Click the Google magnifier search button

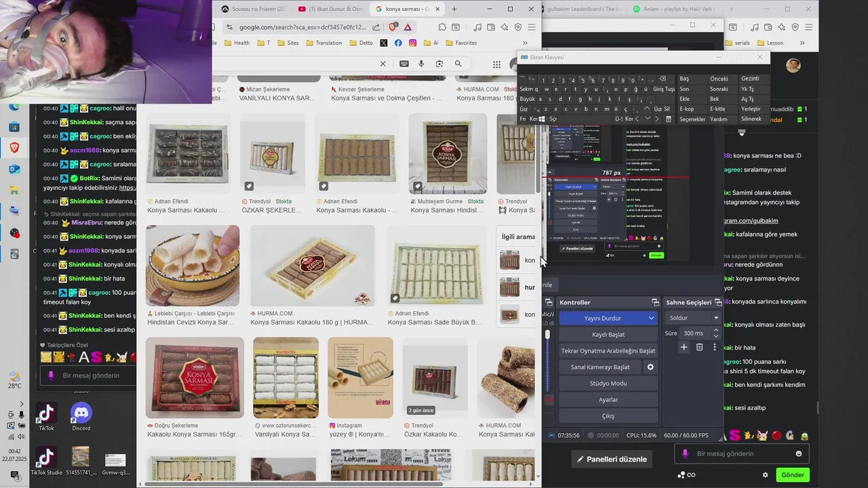pyautogui.click(x=458, y=64)
